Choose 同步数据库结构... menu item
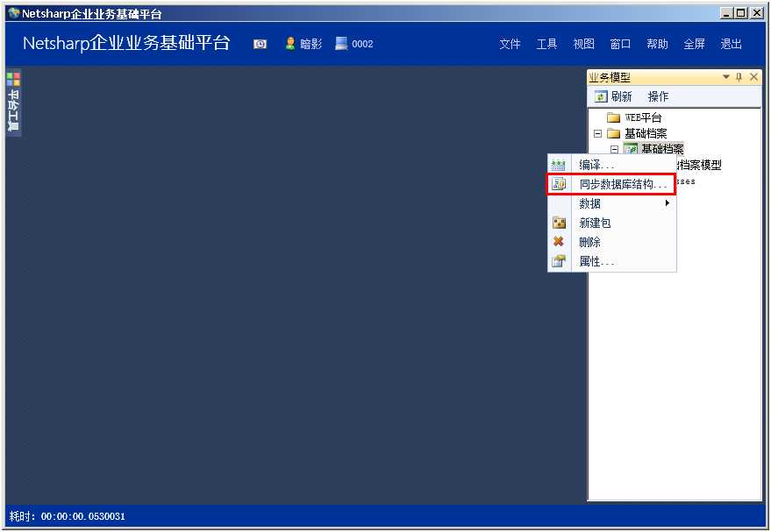The height and width of the screenshot is (532, 771). 612,184
